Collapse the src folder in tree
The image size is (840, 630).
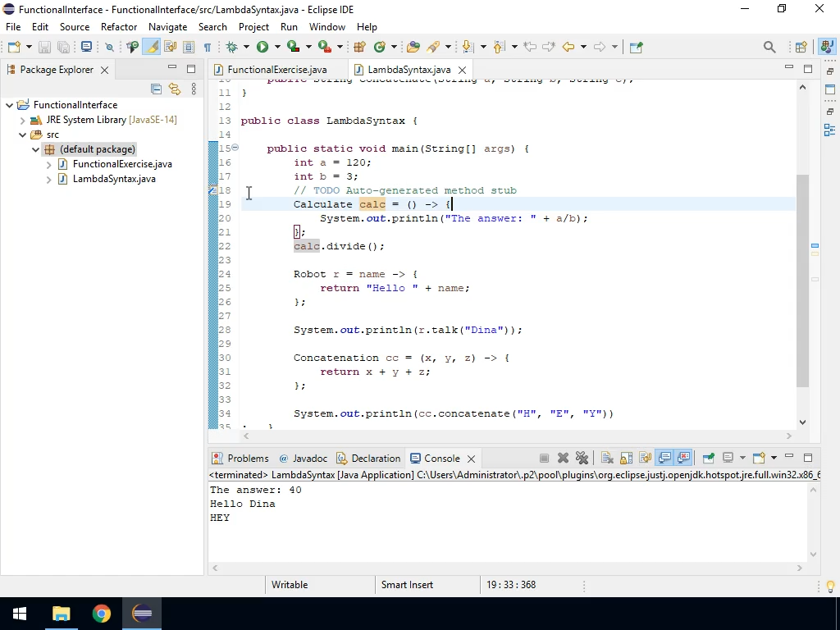tap(23, 135)
